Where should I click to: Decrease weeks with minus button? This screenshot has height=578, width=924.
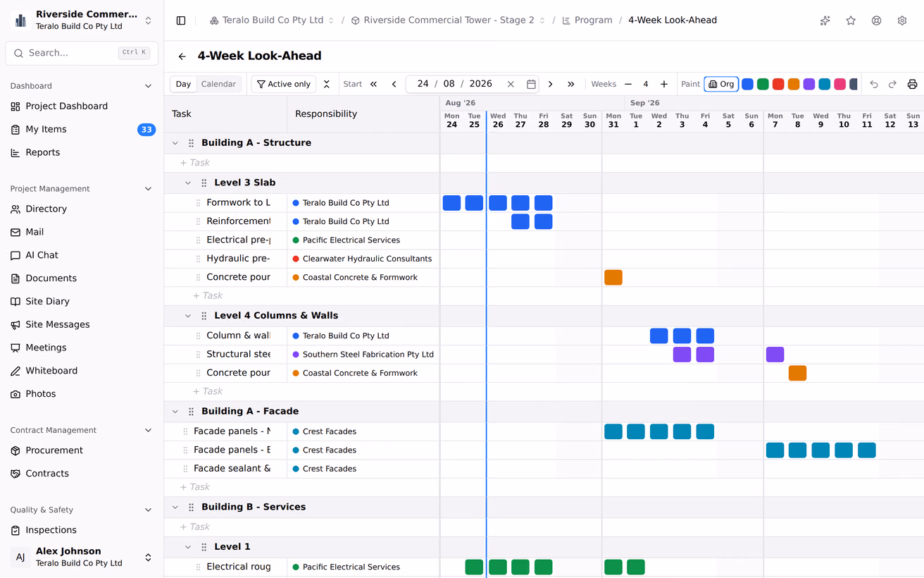click(628, 84)
